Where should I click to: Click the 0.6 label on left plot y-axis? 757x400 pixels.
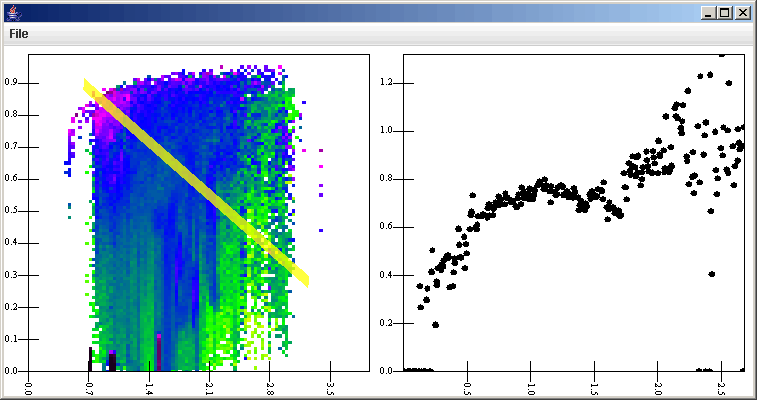click(x=12, y=179)
